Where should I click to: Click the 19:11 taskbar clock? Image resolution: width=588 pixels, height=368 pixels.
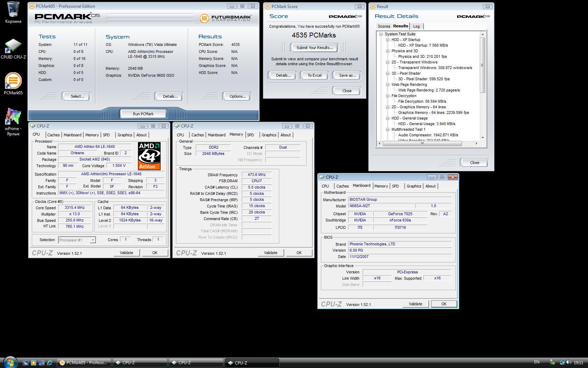click(578, 362)
